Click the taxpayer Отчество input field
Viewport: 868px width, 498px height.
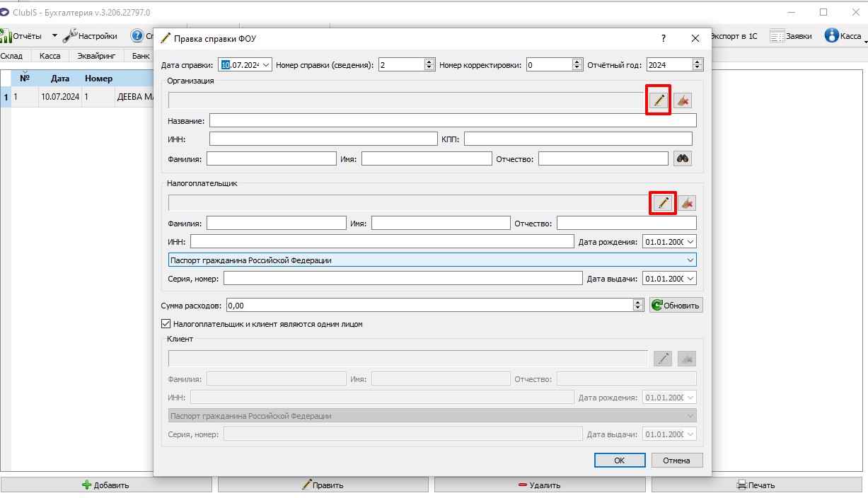pyautogui.click(x=627, y=224)
